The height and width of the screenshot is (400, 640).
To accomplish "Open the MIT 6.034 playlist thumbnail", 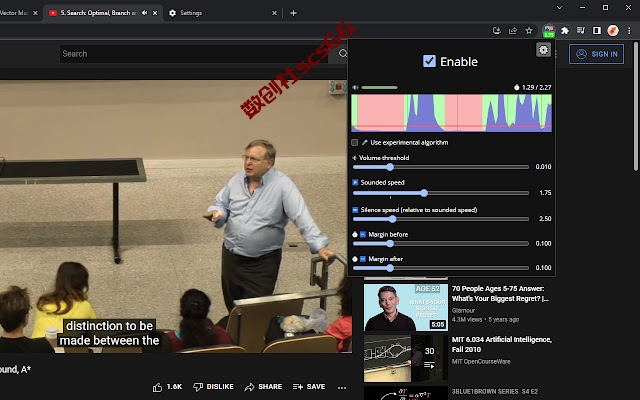I will 406,358.
